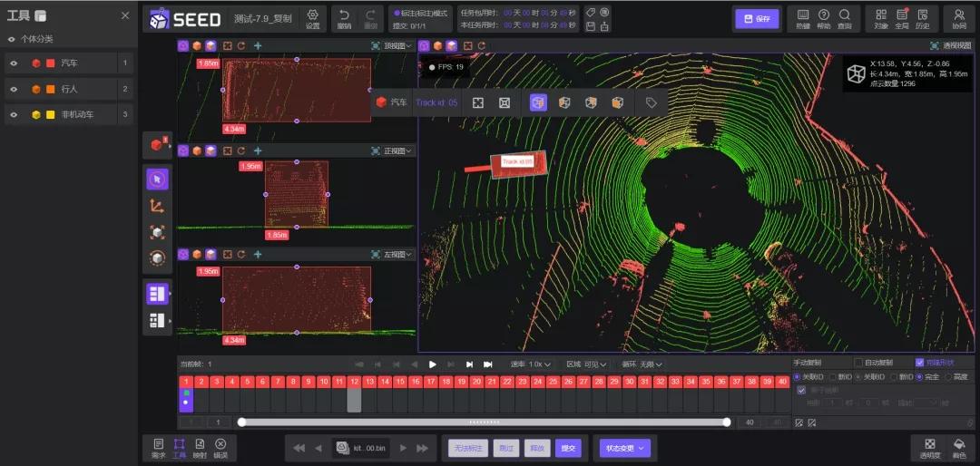Switch to the 映射 tab at bottom
This screenshot has height=466, width=980.
[200, 448]
